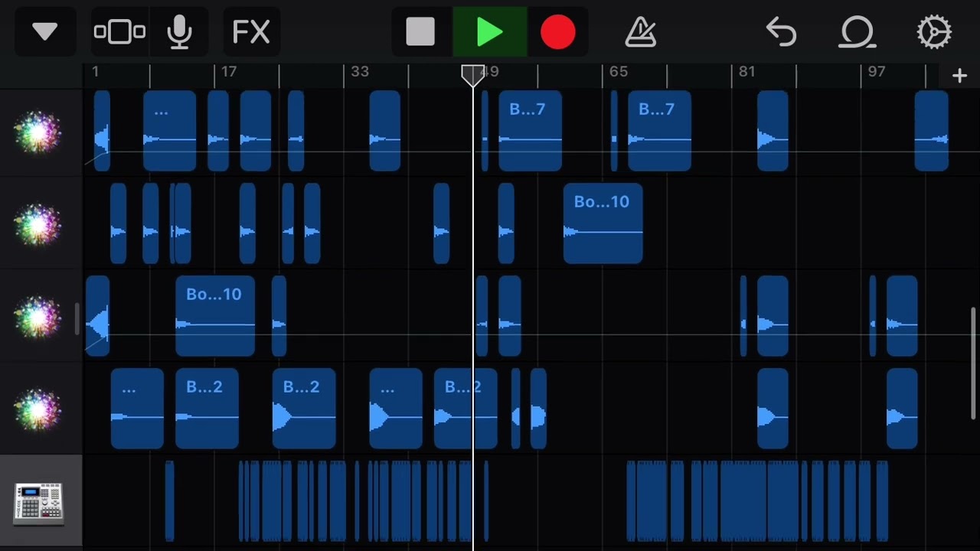
Task: Select the second track's Bo...10 region
Action: pos(603,223)
